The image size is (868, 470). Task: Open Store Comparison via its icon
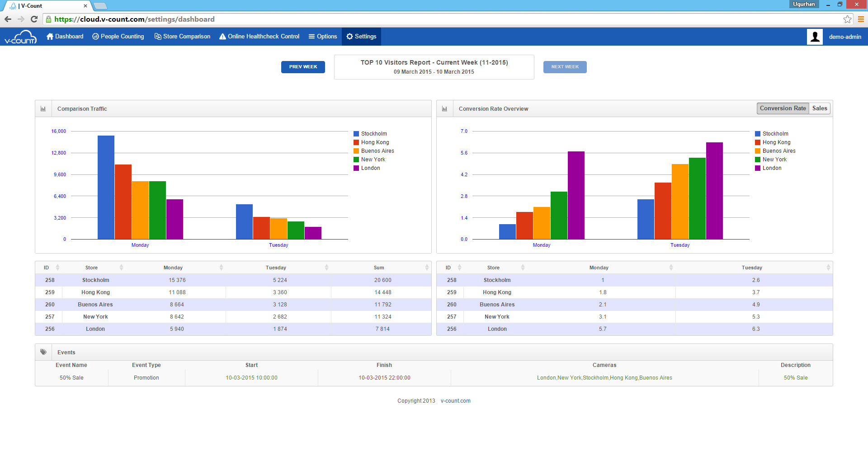(x=157, y=37)
